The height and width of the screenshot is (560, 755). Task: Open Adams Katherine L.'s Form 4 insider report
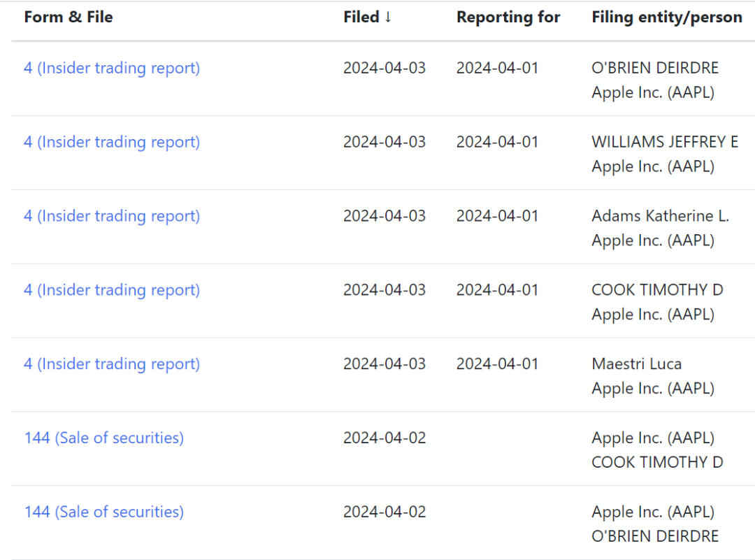[x=112, y=216]
